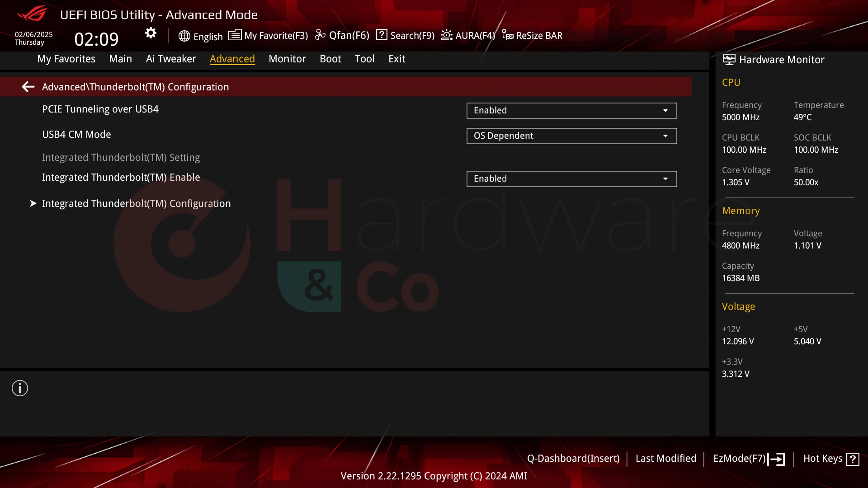Click the Core Voltage 1.305 V value
Viewport: 868px width, 488px height.
[x=736, y=182]
